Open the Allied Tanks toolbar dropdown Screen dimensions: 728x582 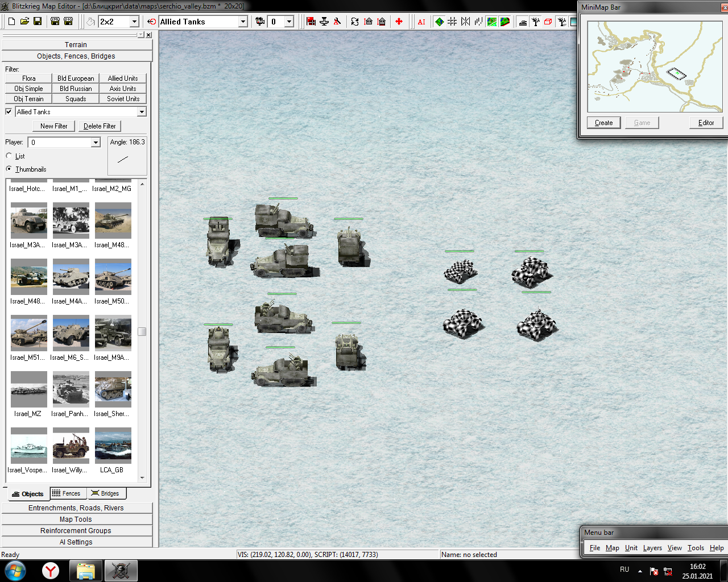[x=243, y=22]
